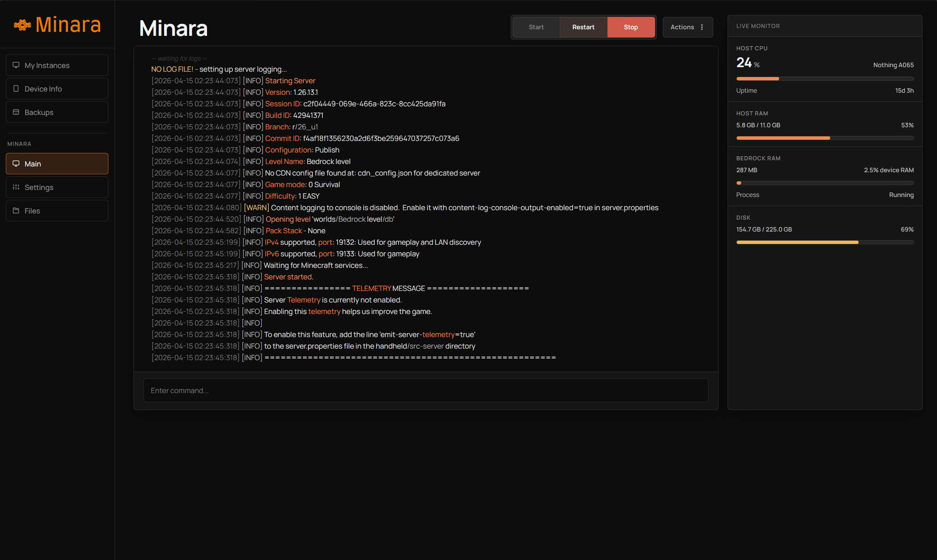
Task: Click the MINARA sidebar section label
Action: pyautogui.click(x=19, y=144)
